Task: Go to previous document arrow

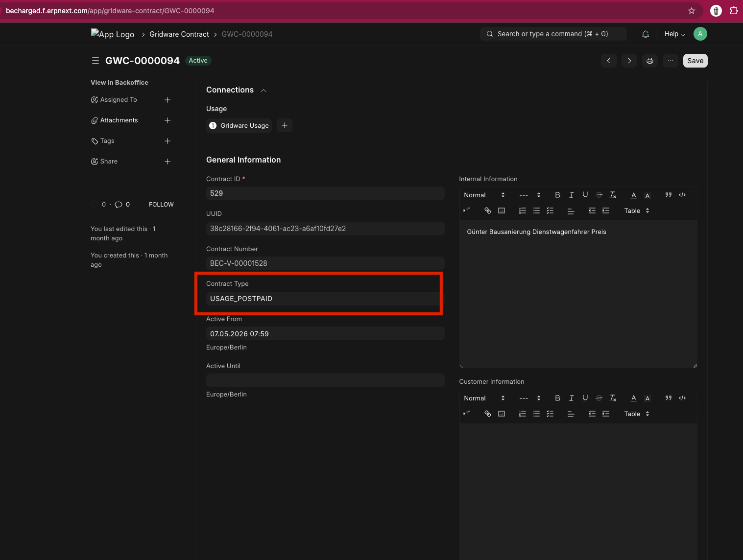Action: click(609, 61)
